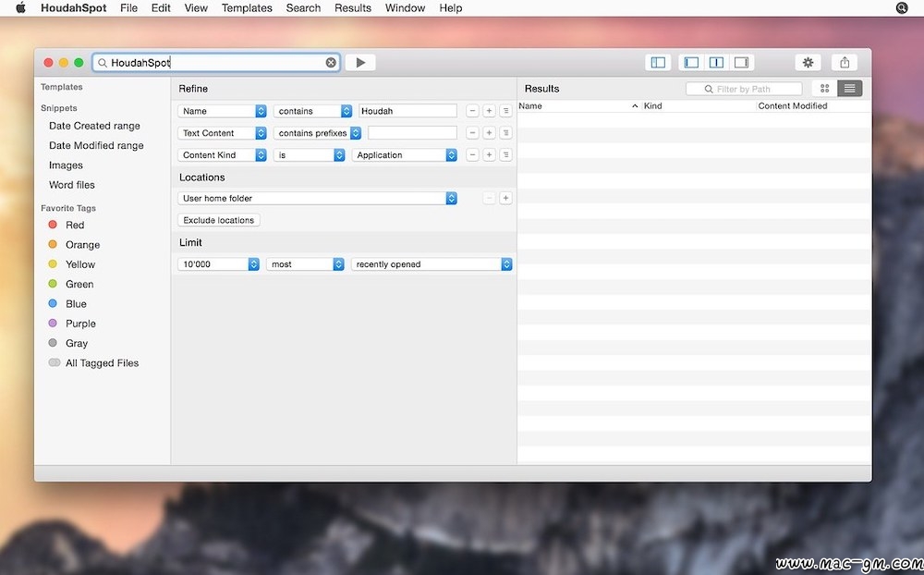Switch Results to list view
The height and width of the screenshot is (575, 924).
pyautogui.click(x=849, y=89)
